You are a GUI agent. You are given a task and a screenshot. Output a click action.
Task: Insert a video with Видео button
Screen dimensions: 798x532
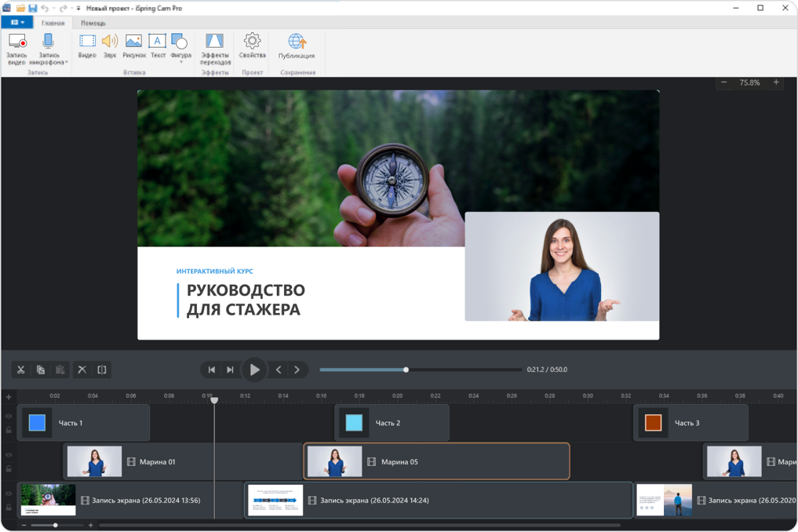coord(88,46)
